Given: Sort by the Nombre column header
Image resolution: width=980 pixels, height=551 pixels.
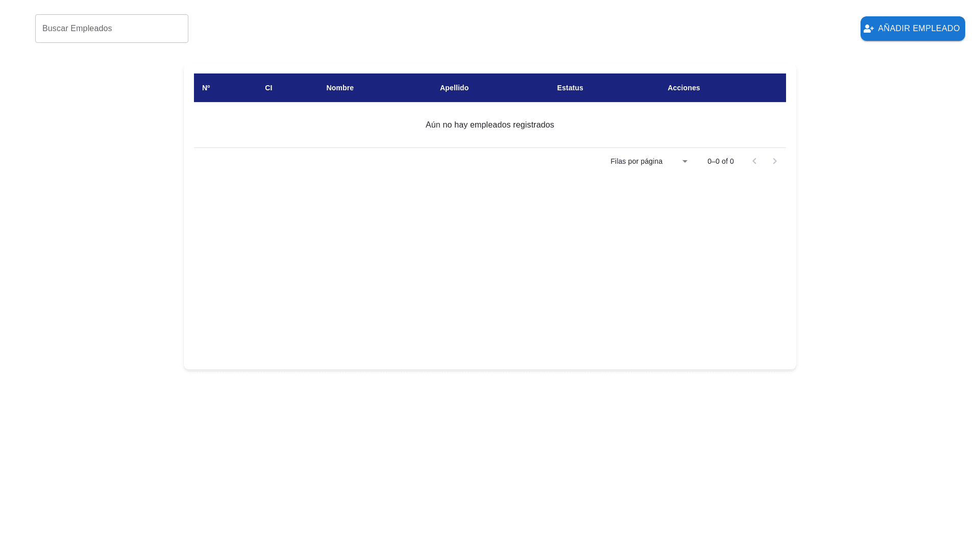Looking at the screenshot, I should [340, 88].
